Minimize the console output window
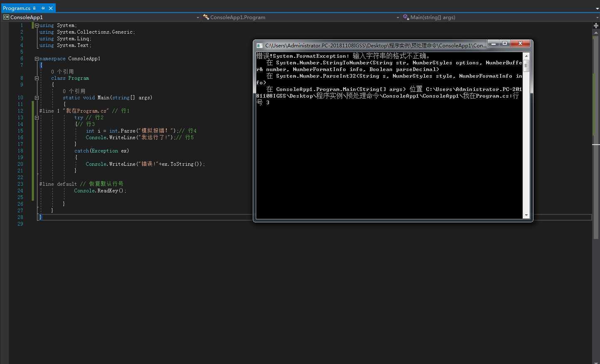 493,44
